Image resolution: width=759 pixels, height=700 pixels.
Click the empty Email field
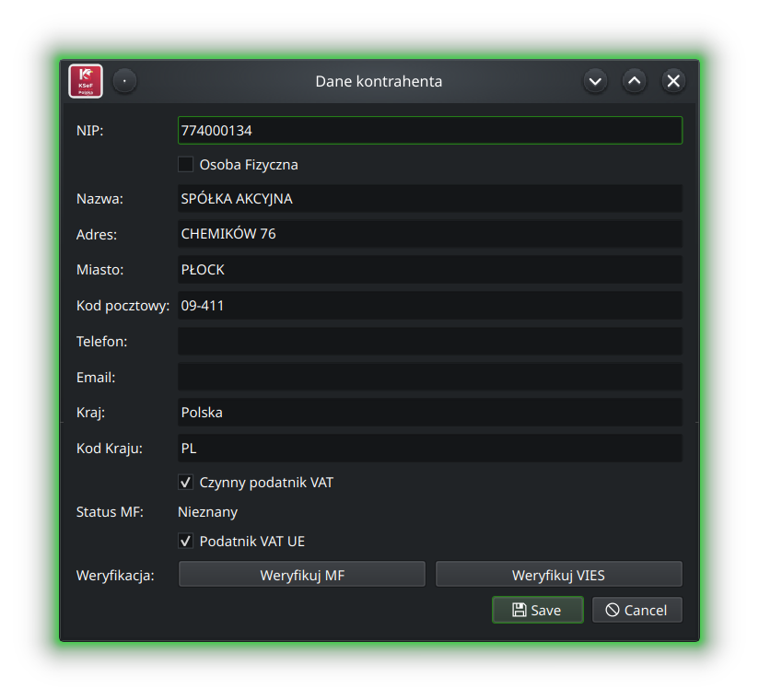429,377
